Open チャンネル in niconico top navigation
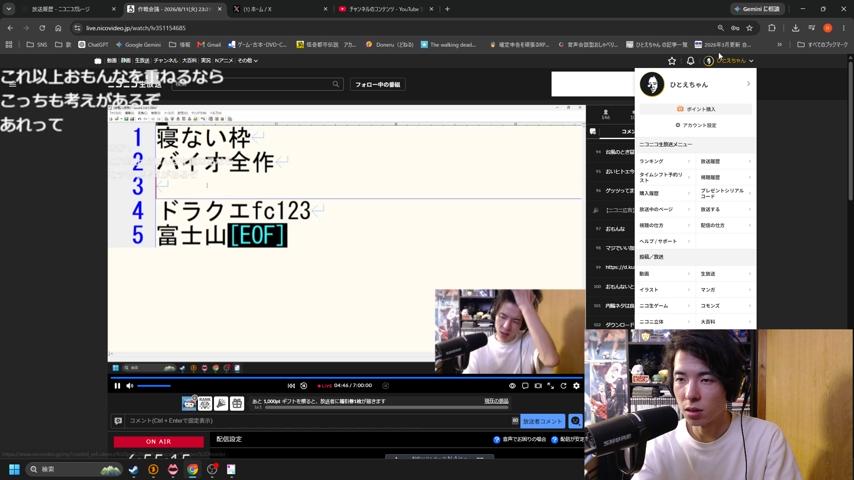This screenshot has height=480, width=854. pyautogui.click(x=166, y=60)
